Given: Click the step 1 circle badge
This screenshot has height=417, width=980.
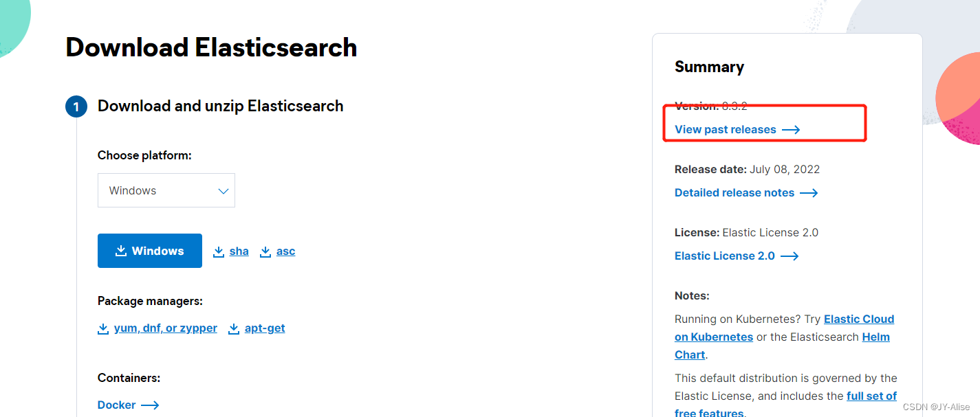Looking at the screenshot, I should [76, 106].
